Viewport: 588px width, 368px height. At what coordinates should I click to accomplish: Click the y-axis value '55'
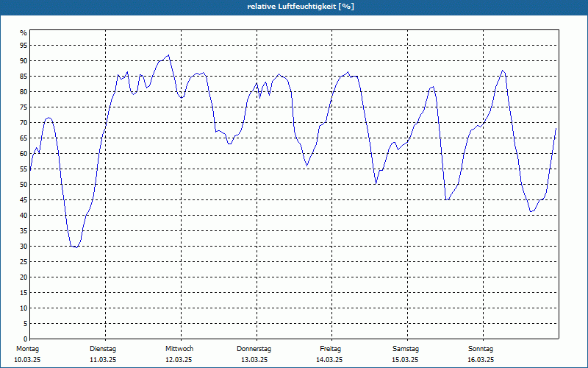[24, 169]
